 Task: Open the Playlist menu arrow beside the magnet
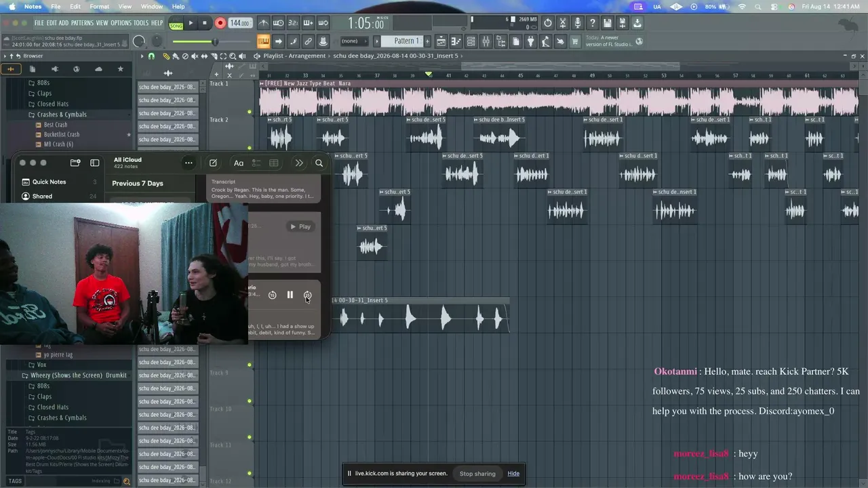tap(142, 56)
